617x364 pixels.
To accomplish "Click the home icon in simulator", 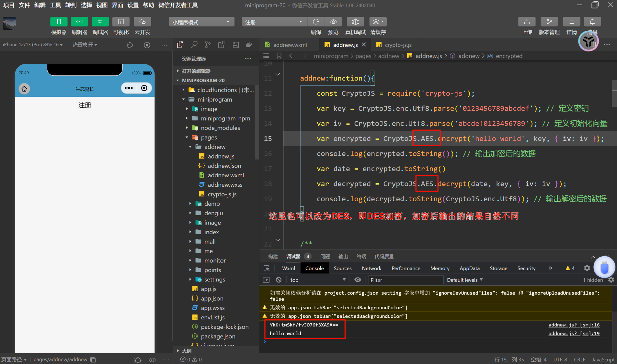I will [24, 88].
